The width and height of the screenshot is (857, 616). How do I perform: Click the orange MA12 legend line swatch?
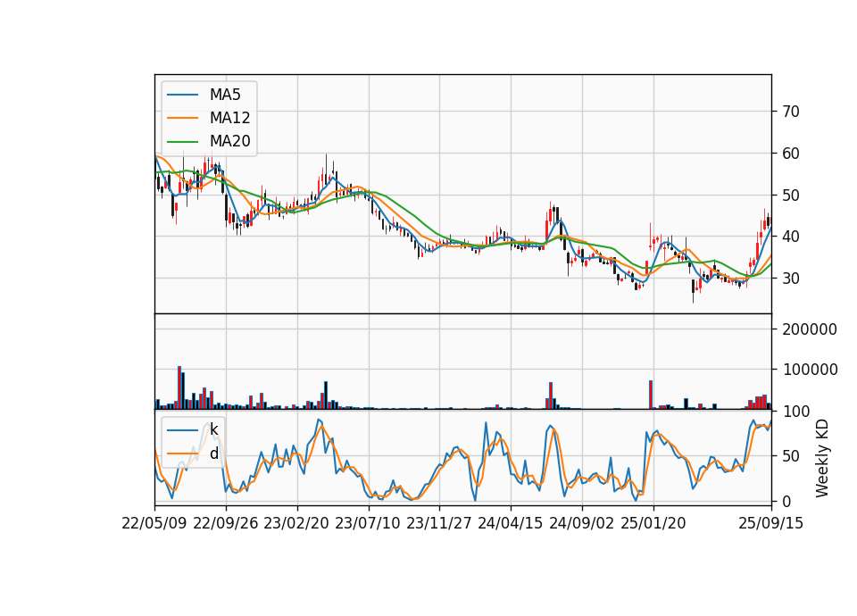(182, 118)
